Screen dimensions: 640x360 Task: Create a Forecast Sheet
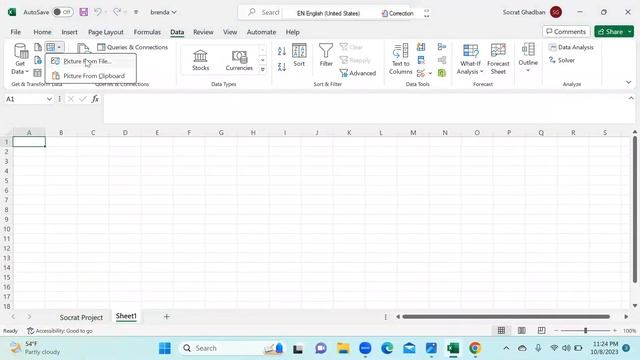[498, 59]
